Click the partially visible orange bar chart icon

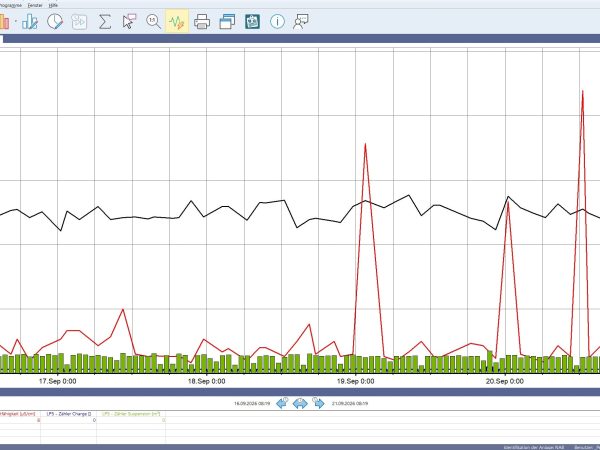(4, 21)
